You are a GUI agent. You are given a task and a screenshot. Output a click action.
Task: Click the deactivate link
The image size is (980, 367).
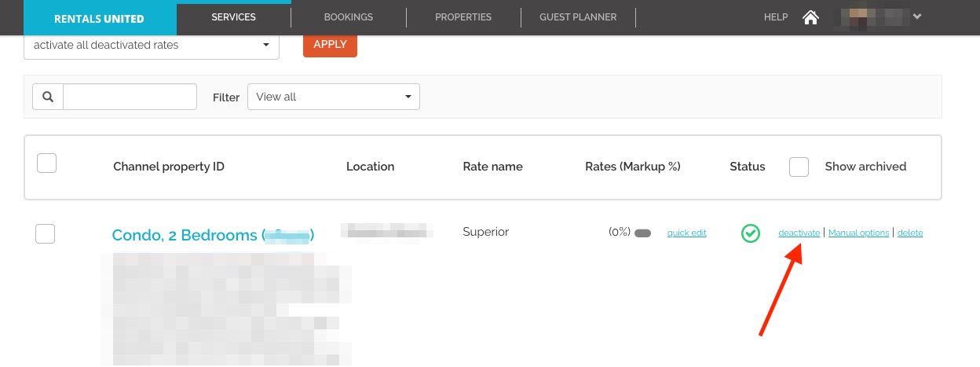(799, 233)
